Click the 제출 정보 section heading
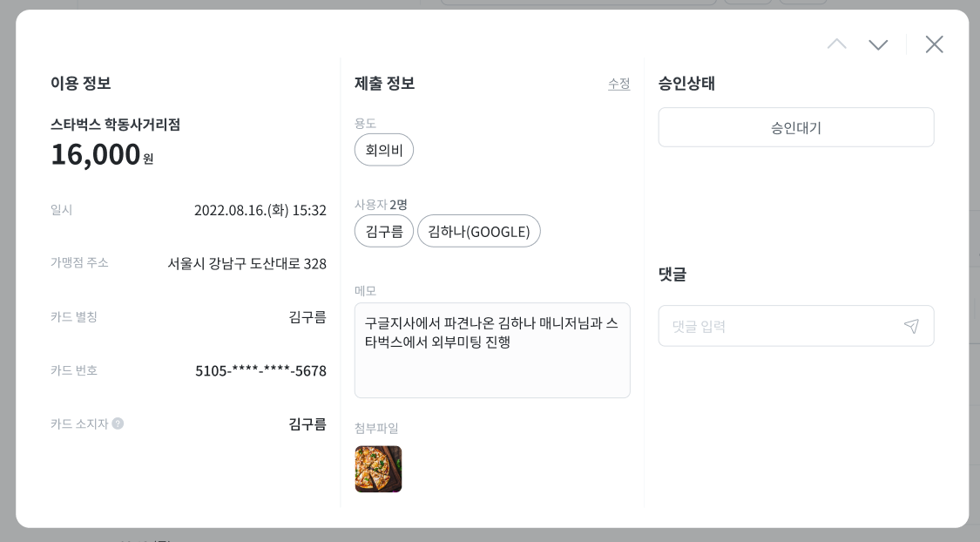 click(384, 83)
